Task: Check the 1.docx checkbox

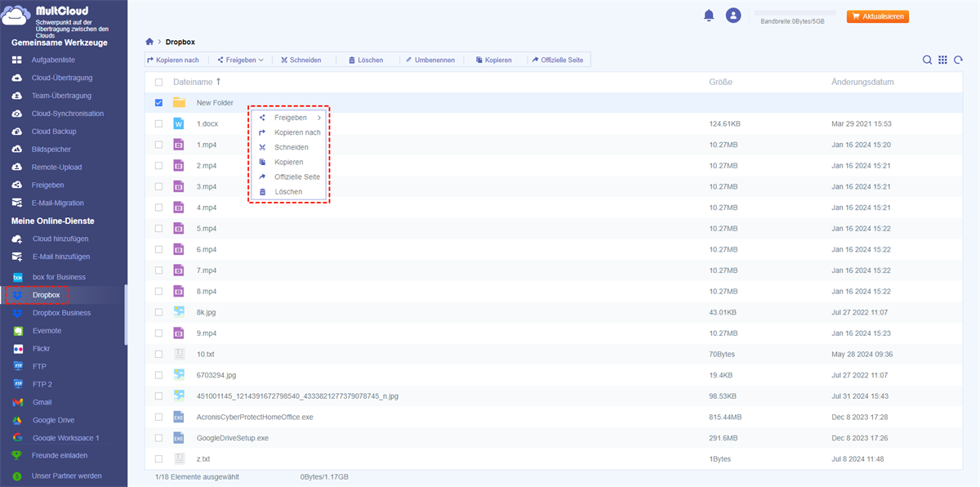Action: 158,123
